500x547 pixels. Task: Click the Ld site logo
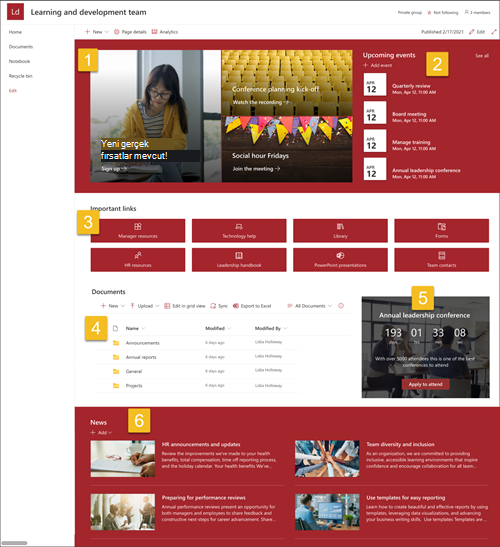click(15, 12)
